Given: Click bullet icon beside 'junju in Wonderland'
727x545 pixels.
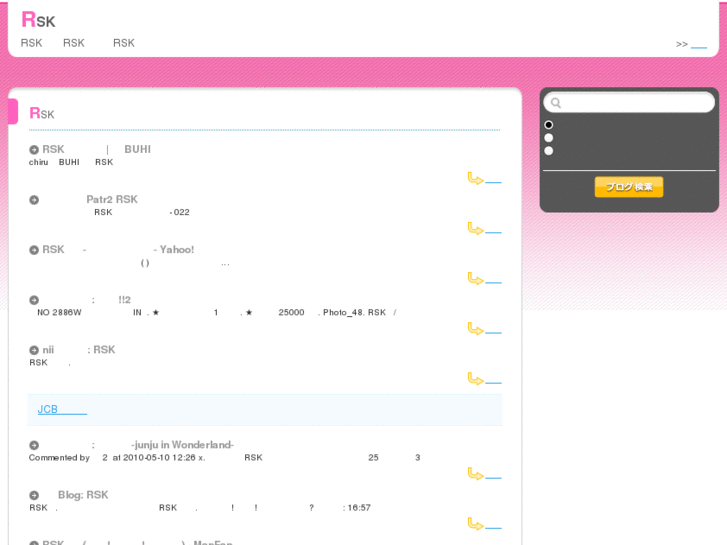Looking at the screenshot, I should click(x=34, y=445).
